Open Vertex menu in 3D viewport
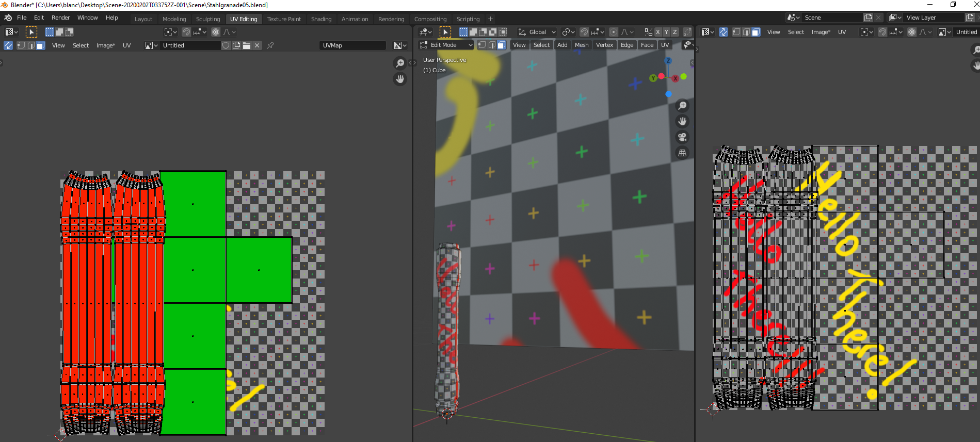Screen dimensions: 980x442 [x=604, y=45]
